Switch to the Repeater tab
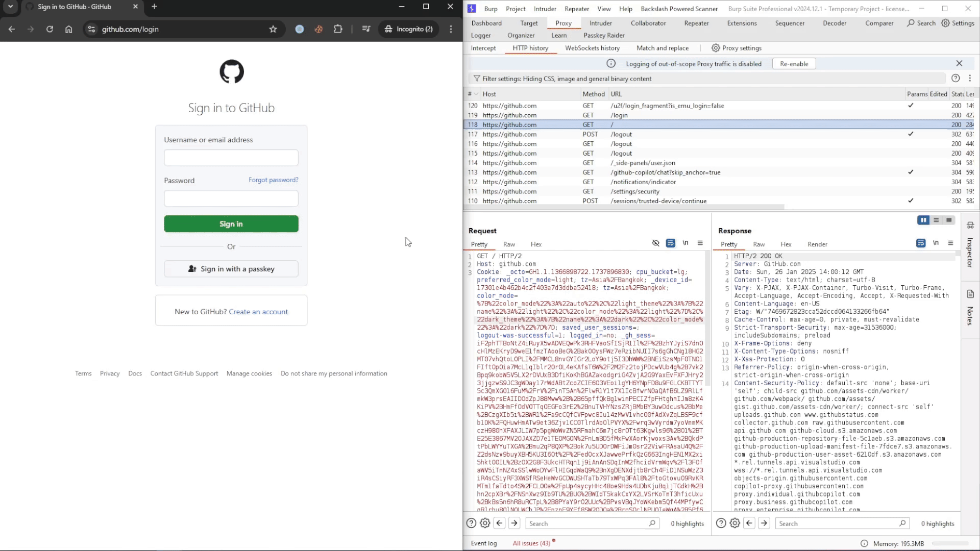 [696, 23]
